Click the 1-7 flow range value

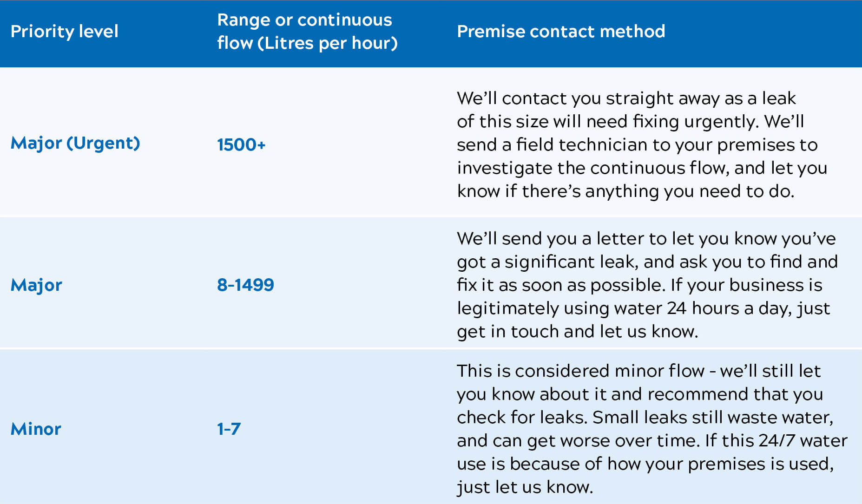coord(229,429)
